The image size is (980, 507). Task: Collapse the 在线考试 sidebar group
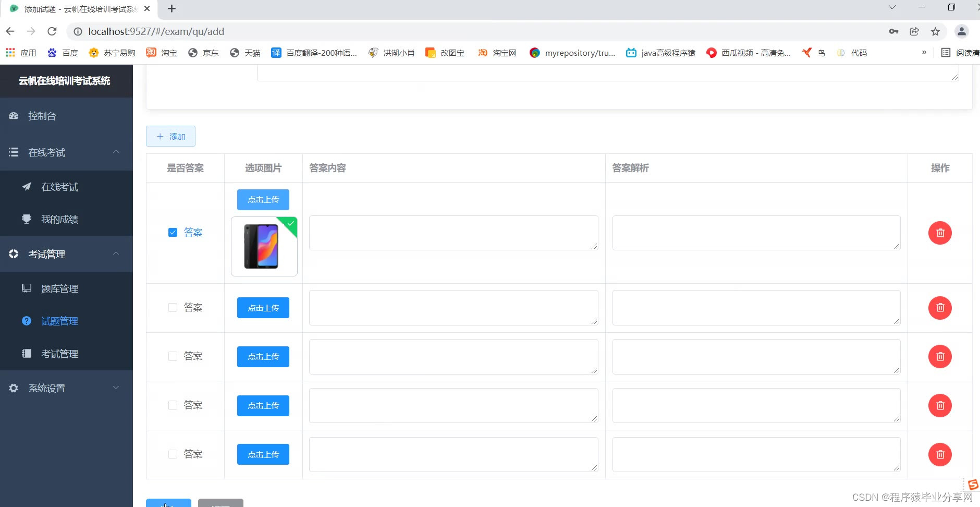point(66,152)
